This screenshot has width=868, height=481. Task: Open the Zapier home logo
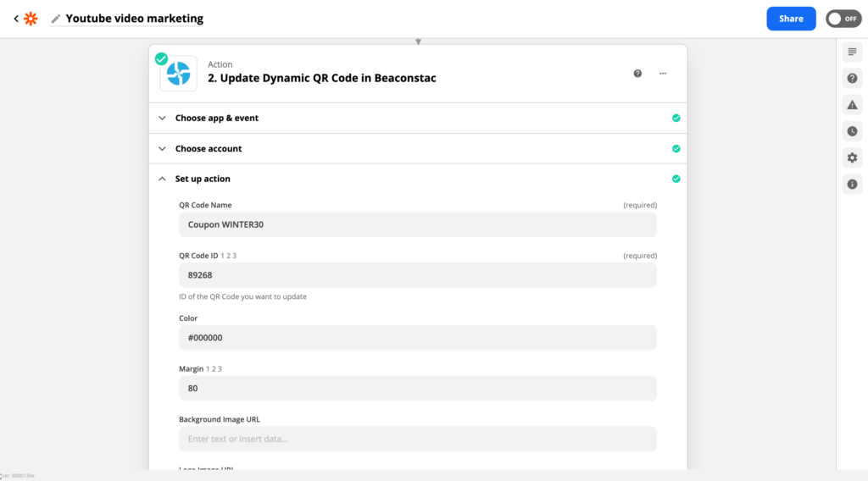pos(31,19)
